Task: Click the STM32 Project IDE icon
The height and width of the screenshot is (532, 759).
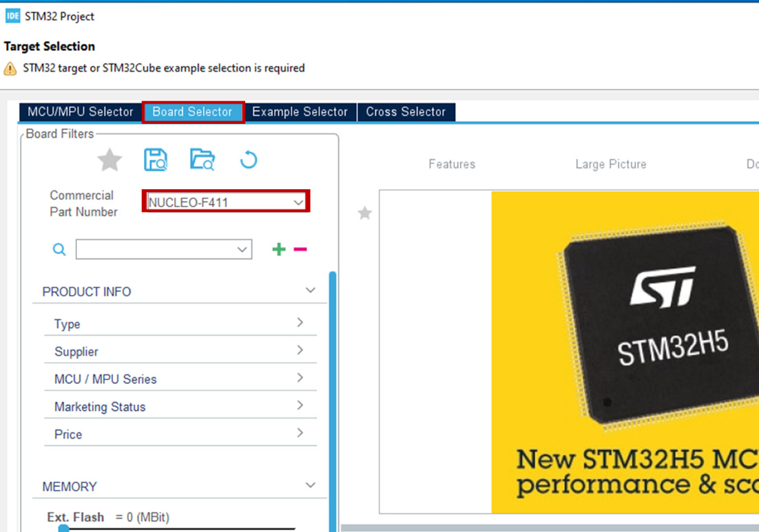Action: [12, 16]
